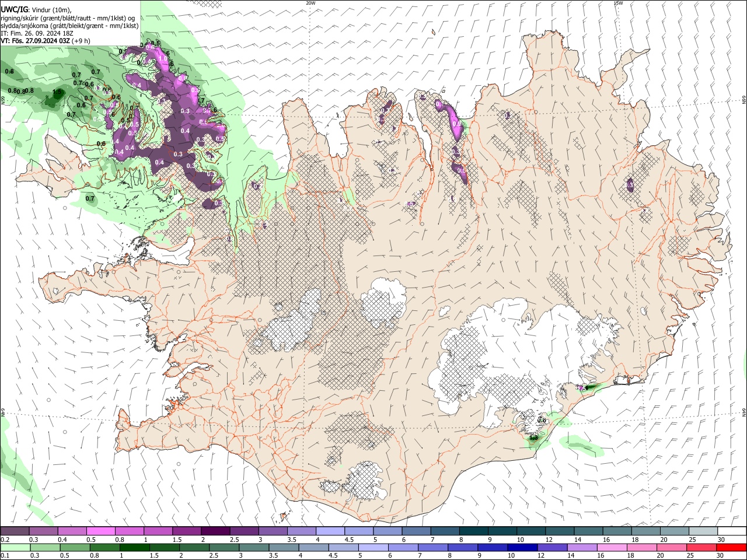The height and width of the screenshot is (560, 747).
Task: Click the bold UWC/IG title text
Action: click(14, 10)
